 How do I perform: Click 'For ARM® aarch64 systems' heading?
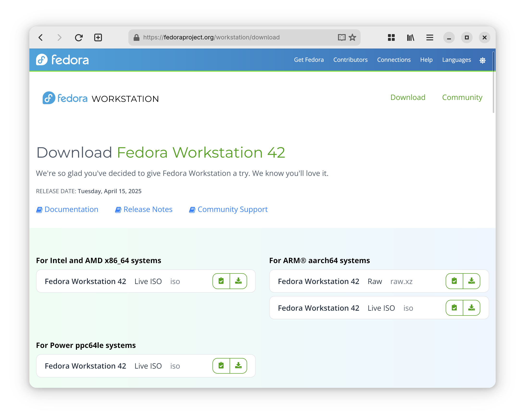click(319, 260)
